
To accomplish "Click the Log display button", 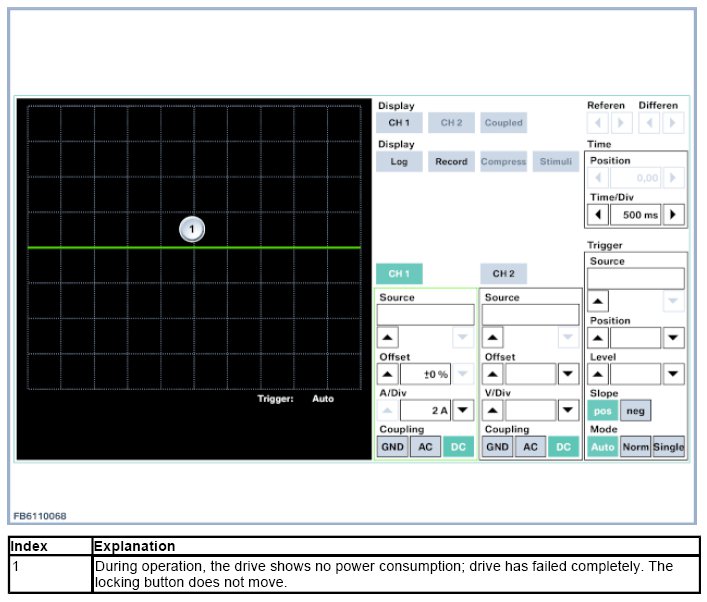I will pos(399,162).
